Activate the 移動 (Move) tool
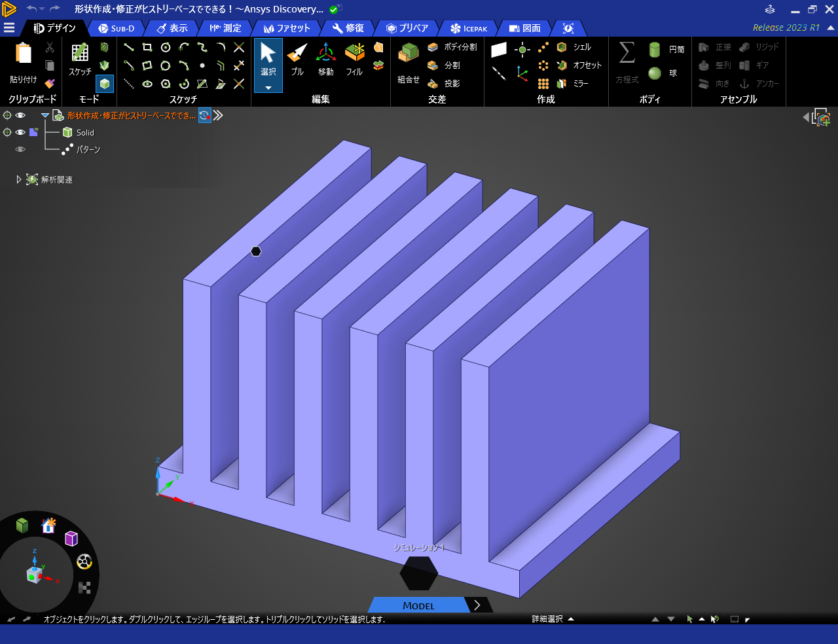Image resolution: width=838 pixels, height=644 pixels. click(326, 60)
